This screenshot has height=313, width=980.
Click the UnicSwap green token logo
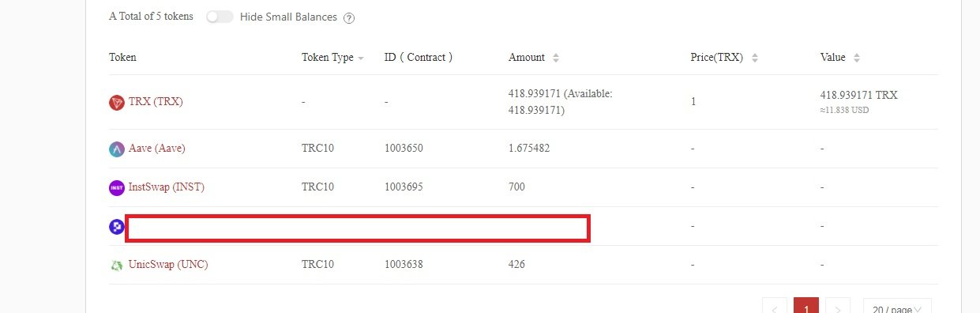pyautogui.click(x=117, y=265)
